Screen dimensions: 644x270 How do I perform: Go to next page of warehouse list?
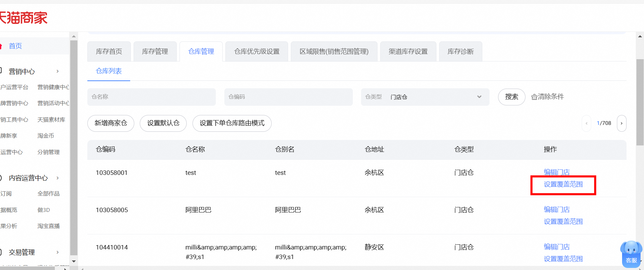click(621, 123)
